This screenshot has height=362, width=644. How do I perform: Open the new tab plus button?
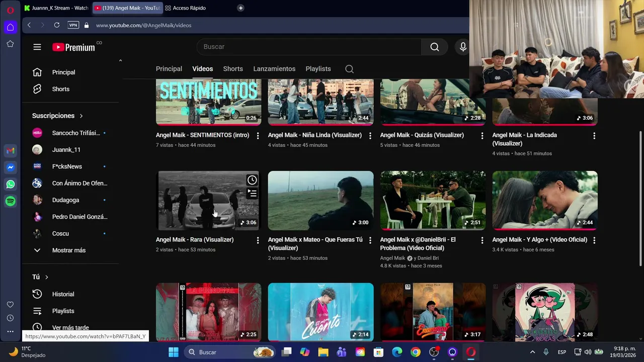[240, 8]
